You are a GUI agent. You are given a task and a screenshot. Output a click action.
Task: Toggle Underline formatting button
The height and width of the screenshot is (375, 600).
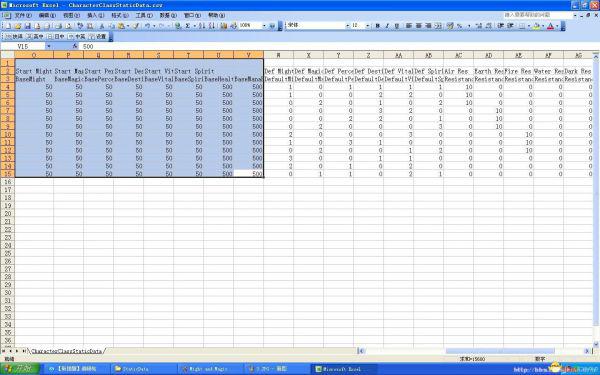(397, 26)
